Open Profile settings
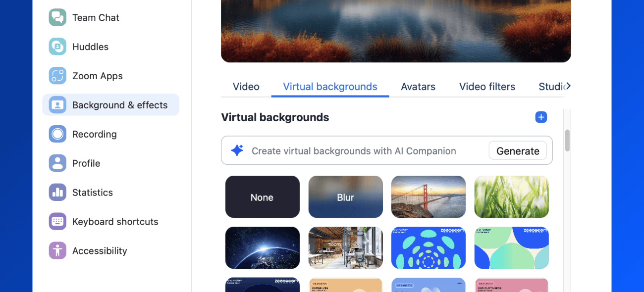Screen dimensions: 644x292 (x=110, y=163)
